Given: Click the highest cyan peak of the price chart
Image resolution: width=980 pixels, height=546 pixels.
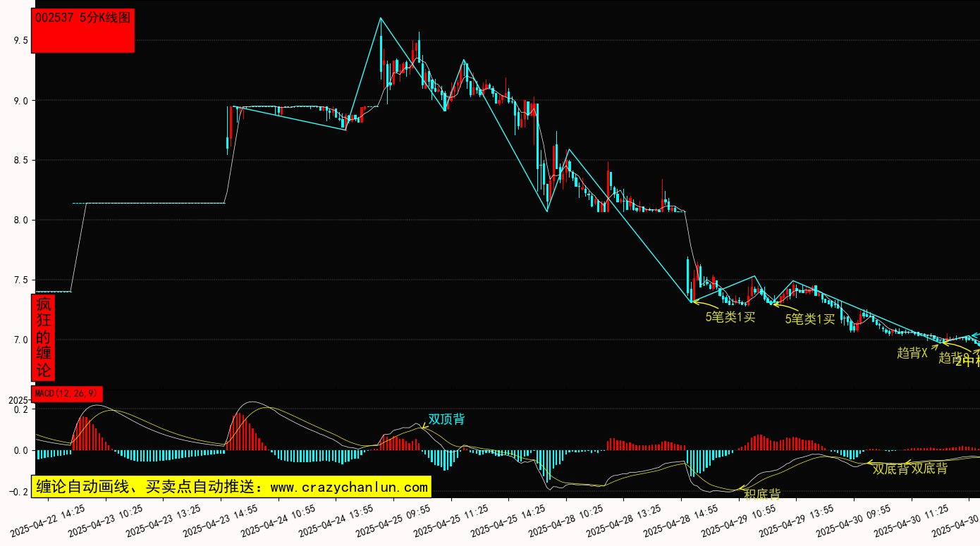Looking at the screenshot, I should [x=381, y=18].
